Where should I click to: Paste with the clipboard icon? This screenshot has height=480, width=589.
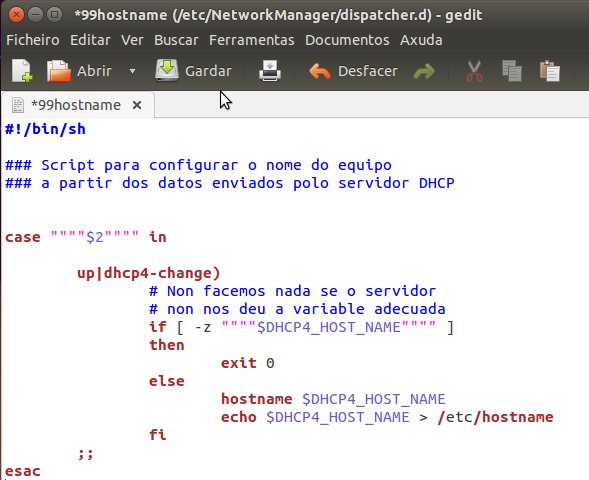click(x=550, y=71)
